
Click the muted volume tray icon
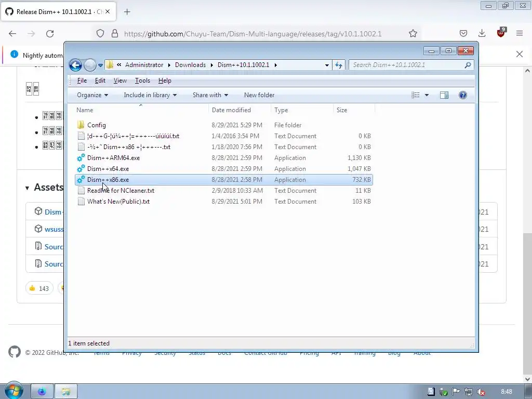[x=481, y=392]
